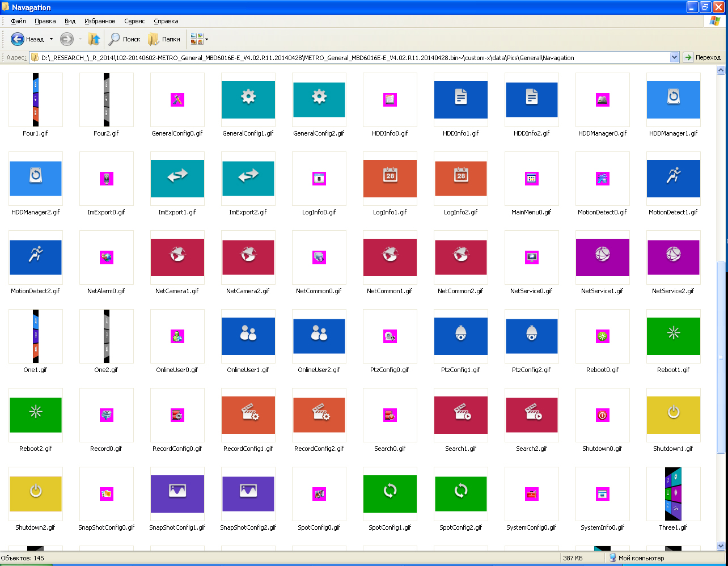The image size is (728, 566).
Task: Click the forward navigation arrow
Action: [x=67, y=39]
